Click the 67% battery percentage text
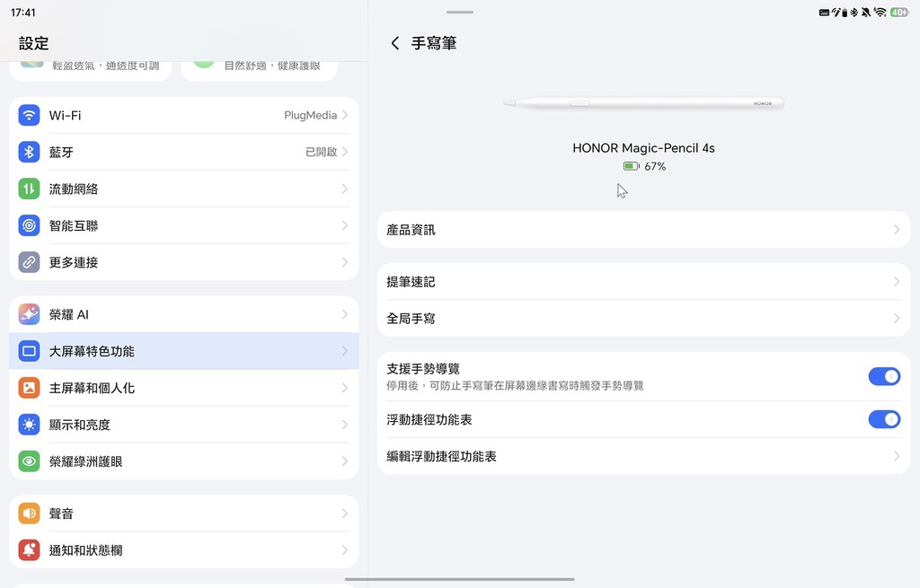The width and height of the screenshot is (920, 588). pos(655,166)
